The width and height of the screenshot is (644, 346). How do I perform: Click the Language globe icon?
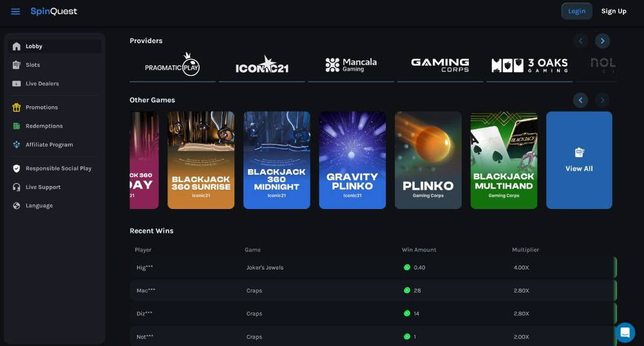(x=17, y=206)
